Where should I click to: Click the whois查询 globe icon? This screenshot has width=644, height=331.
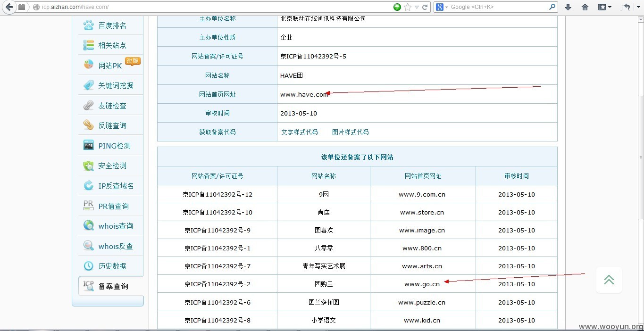(x=88, y=225)
